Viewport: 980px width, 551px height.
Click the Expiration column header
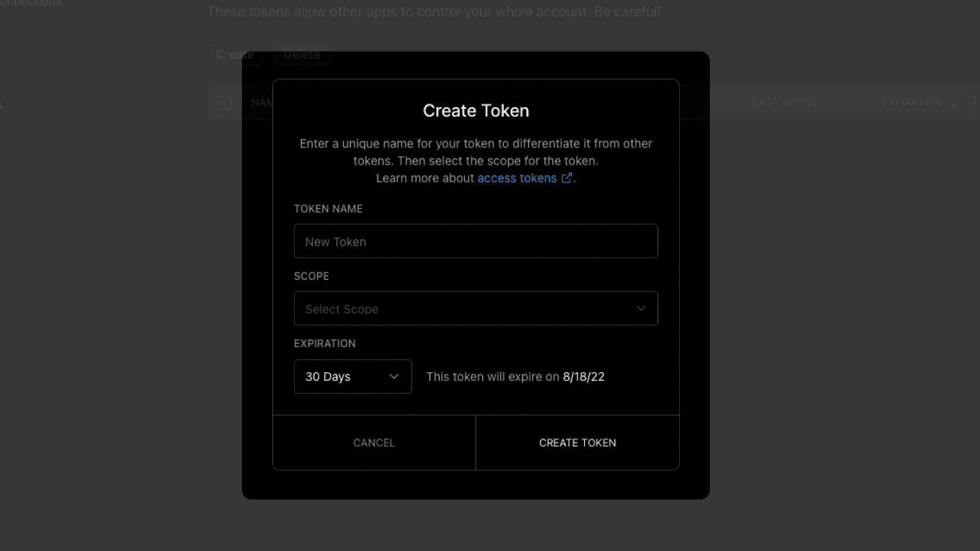click(911, 103)
